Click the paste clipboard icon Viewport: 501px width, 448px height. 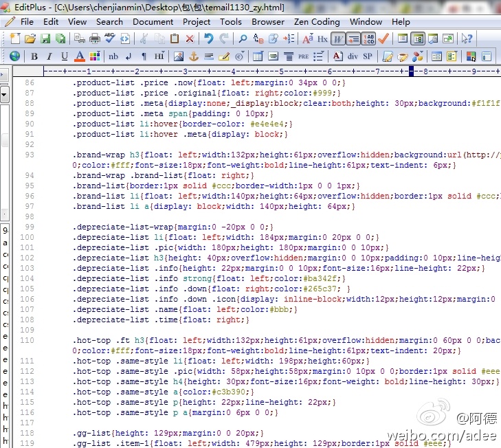175,38
